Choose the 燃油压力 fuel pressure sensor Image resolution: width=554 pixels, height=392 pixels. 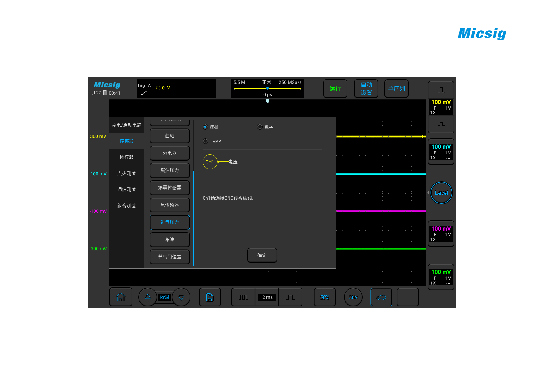click(170, 170)
